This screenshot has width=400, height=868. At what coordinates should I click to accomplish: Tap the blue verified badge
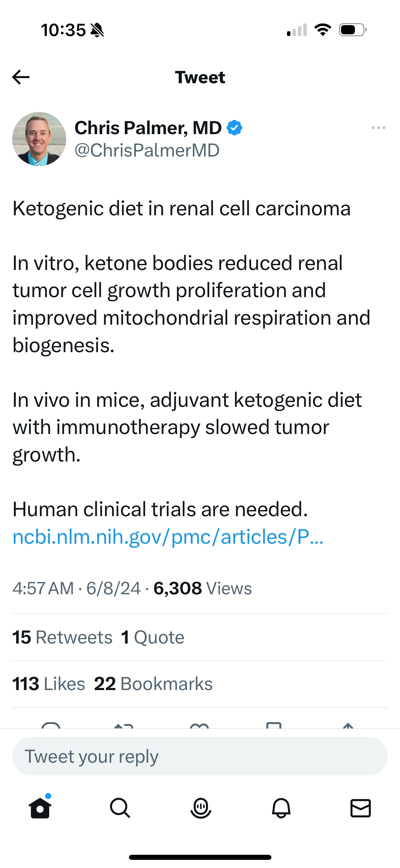234,128
